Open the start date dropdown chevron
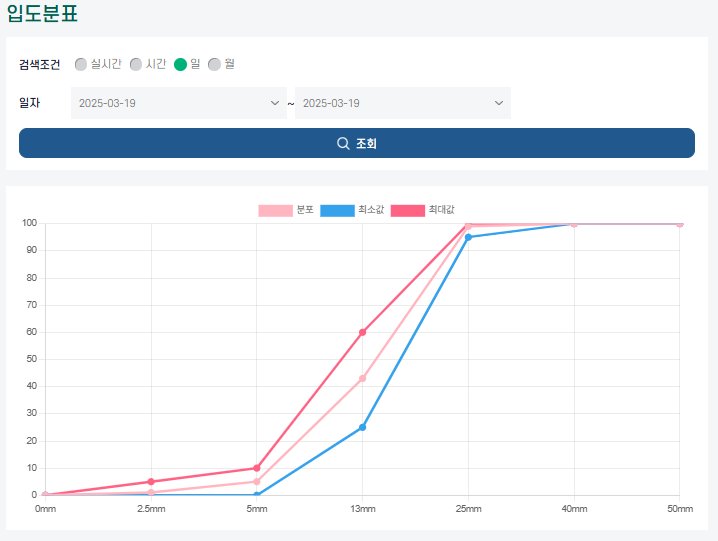This screenshot has width=718, height=541. tap(275, 103)
